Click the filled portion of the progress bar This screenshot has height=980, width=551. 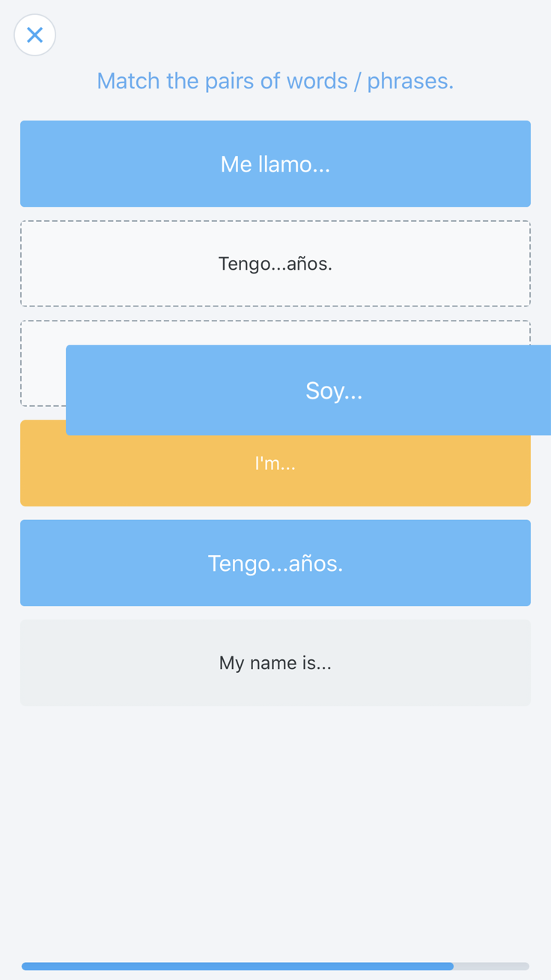[237, 967]
